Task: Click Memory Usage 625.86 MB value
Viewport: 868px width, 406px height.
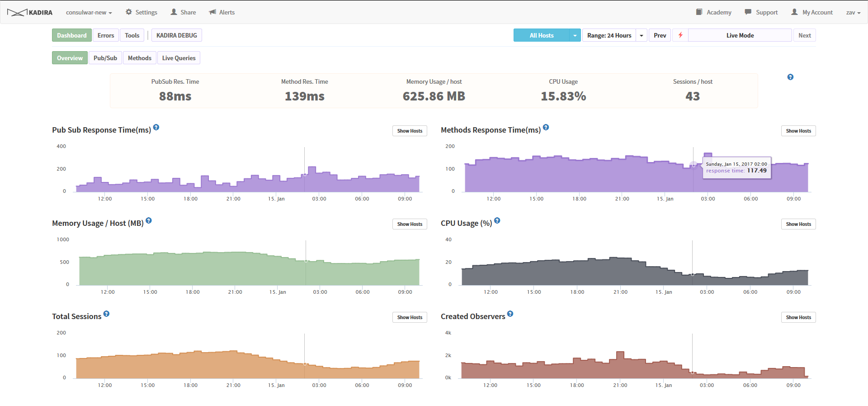Action: 434,96
